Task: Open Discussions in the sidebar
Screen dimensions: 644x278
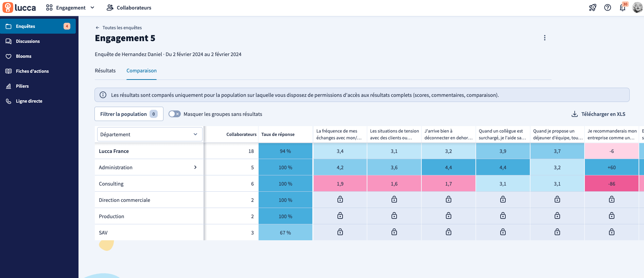Action: 38,41
